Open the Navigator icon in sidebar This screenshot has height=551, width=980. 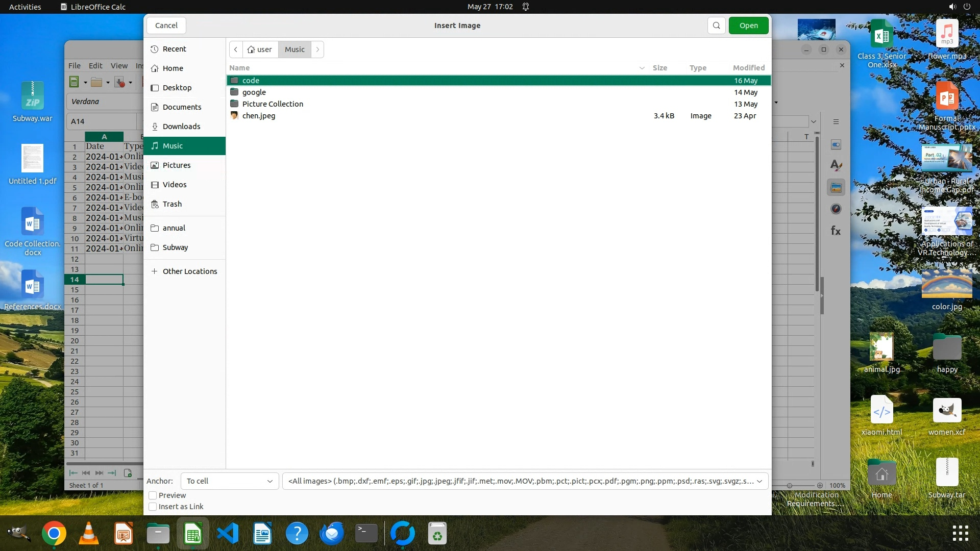click(836, 209)
